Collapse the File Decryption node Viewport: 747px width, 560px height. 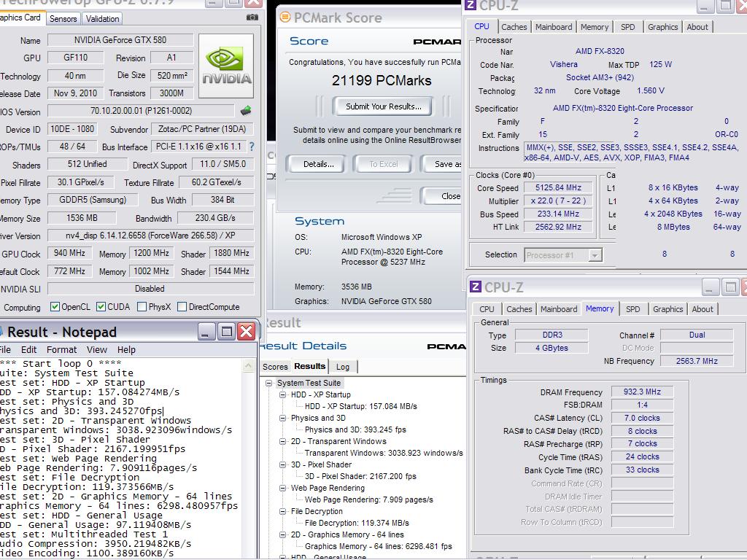pyautogui.click(x=282, y=511)
